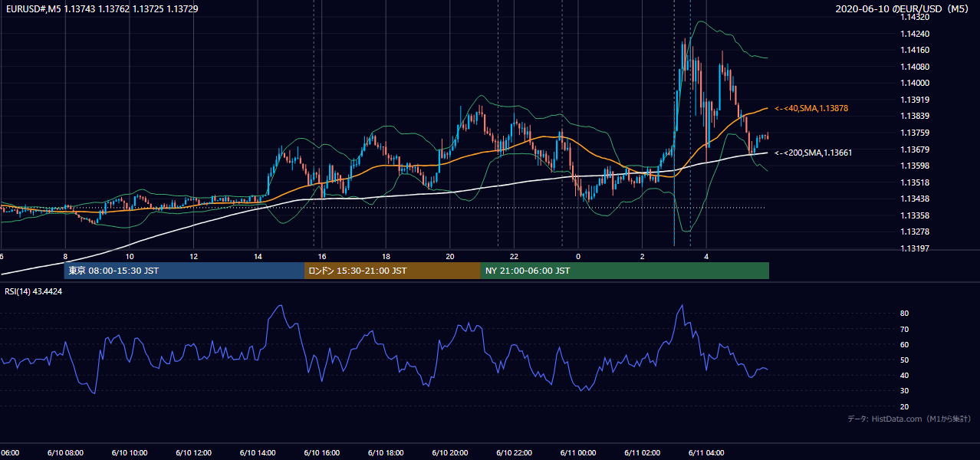The image size is (980, 460).
Task: Click hour tick label 18 under price chart
Action: [386, 256]
